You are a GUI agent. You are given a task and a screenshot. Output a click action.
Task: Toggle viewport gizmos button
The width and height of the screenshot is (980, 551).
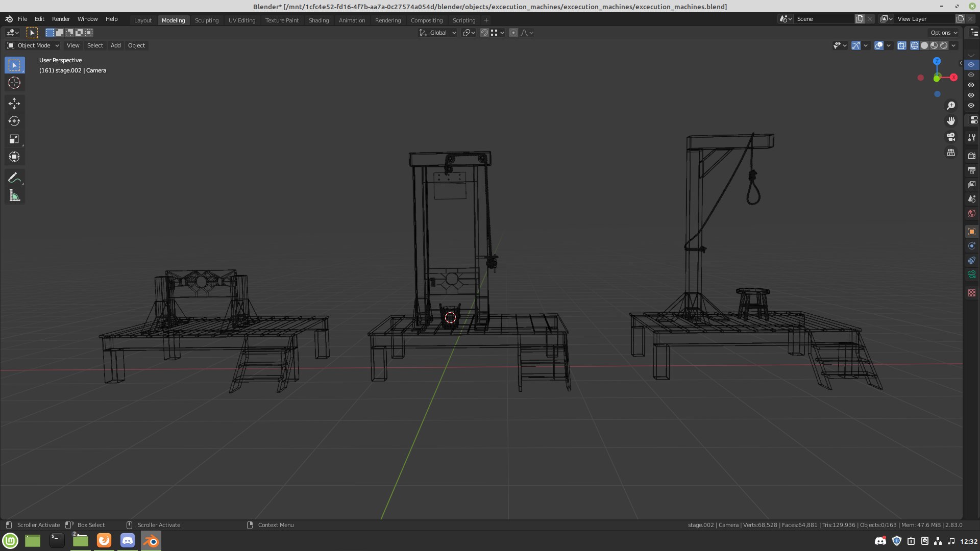(x=856, y=45)
